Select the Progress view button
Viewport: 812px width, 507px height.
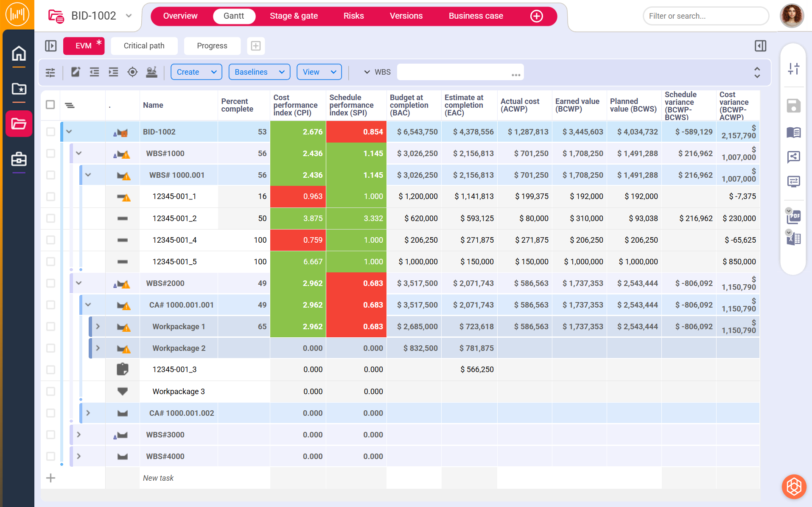(212, 46)
